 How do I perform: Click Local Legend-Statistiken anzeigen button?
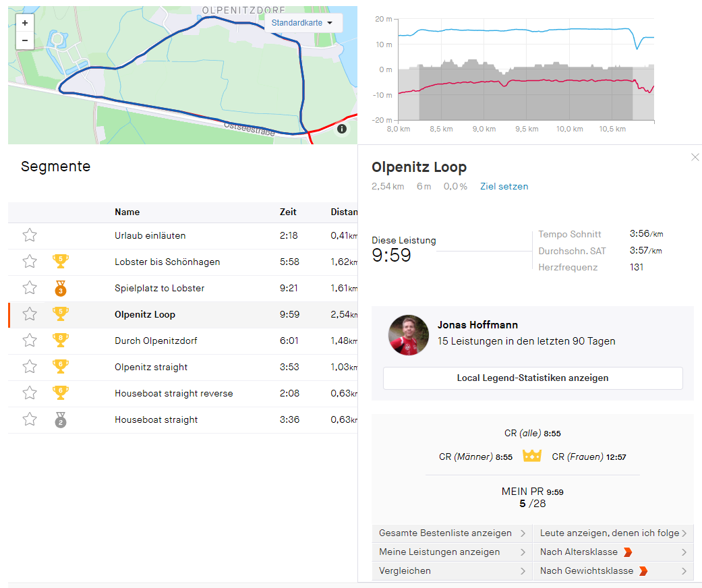point(533,378)
